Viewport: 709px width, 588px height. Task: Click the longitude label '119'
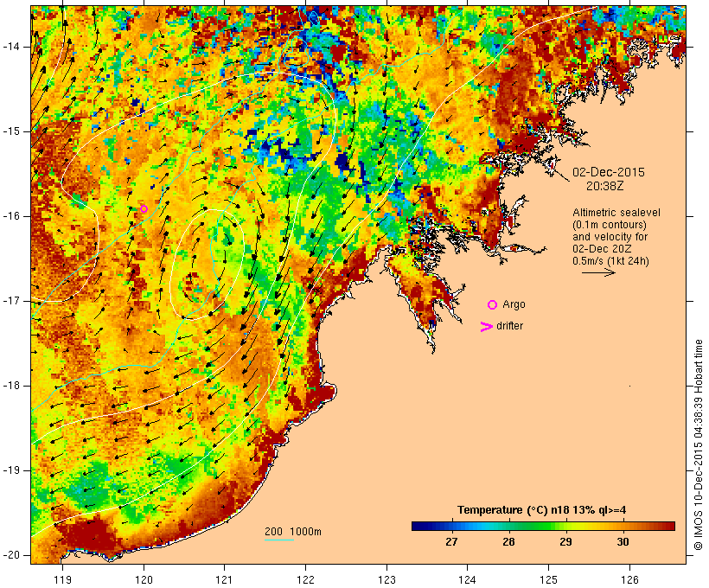pyautogui.click(x=62, y=579)
